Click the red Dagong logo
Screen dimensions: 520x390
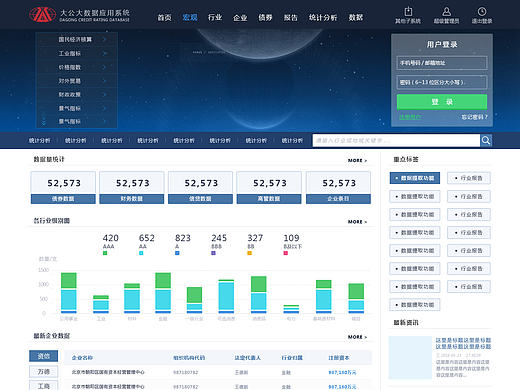point(42,14)
